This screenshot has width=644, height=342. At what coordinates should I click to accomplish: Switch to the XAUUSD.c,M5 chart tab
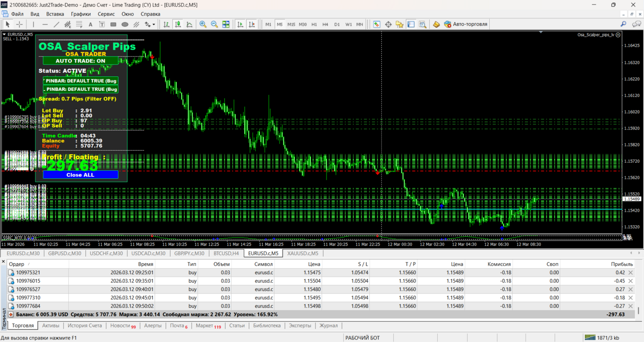[303, 253]
